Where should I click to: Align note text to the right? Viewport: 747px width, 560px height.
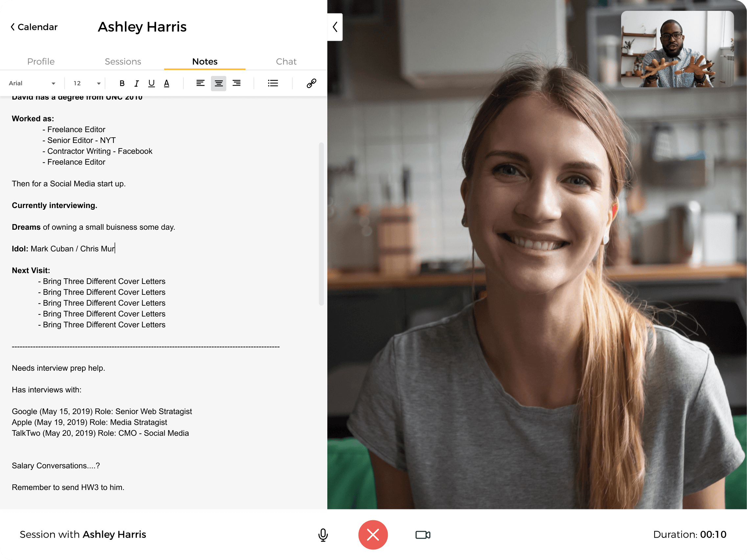pos(236,83)
